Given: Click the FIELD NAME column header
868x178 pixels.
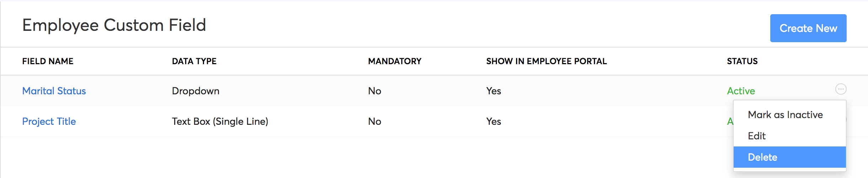Looking at the screenshot, I should click(x=48, y=61).
